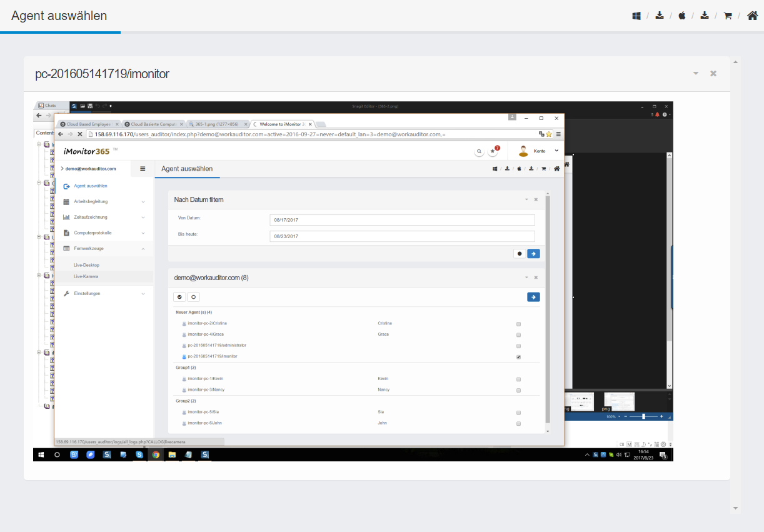Close the pc-201605141719/imonitor panel
This screenshot has height=532, width=764.
pyautogui.click(x=713, y=74)
